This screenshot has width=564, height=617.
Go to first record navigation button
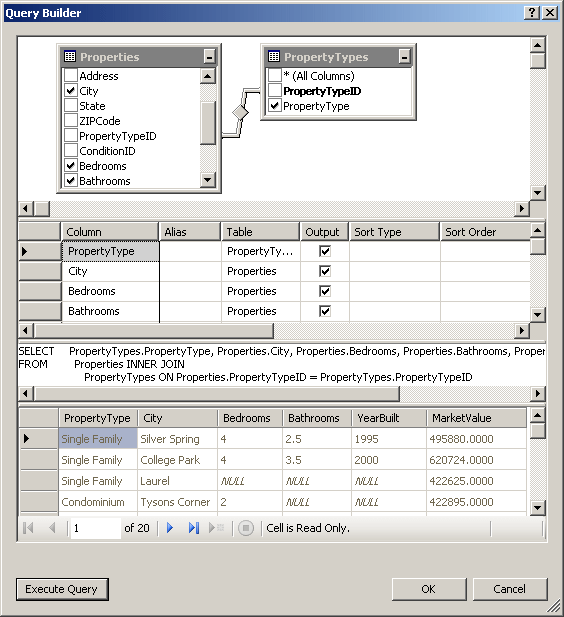[x=28, y=528]
